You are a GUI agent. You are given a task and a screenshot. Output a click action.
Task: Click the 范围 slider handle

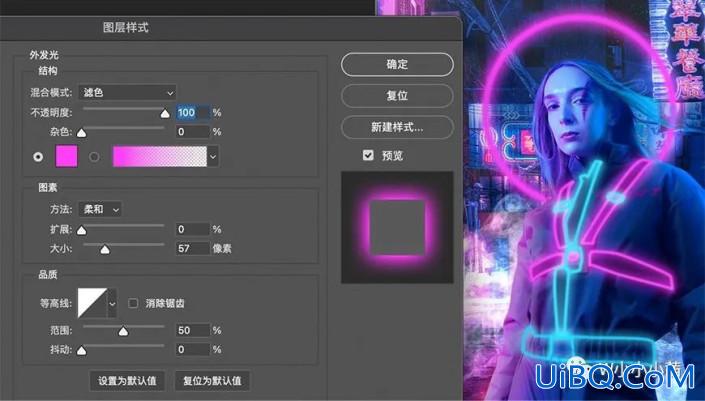[x=123, y=332]
